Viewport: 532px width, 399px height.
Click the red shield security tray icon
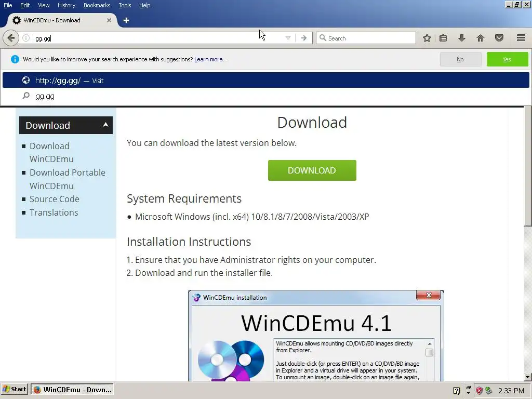pyautogui.click(x=479, y=391)
